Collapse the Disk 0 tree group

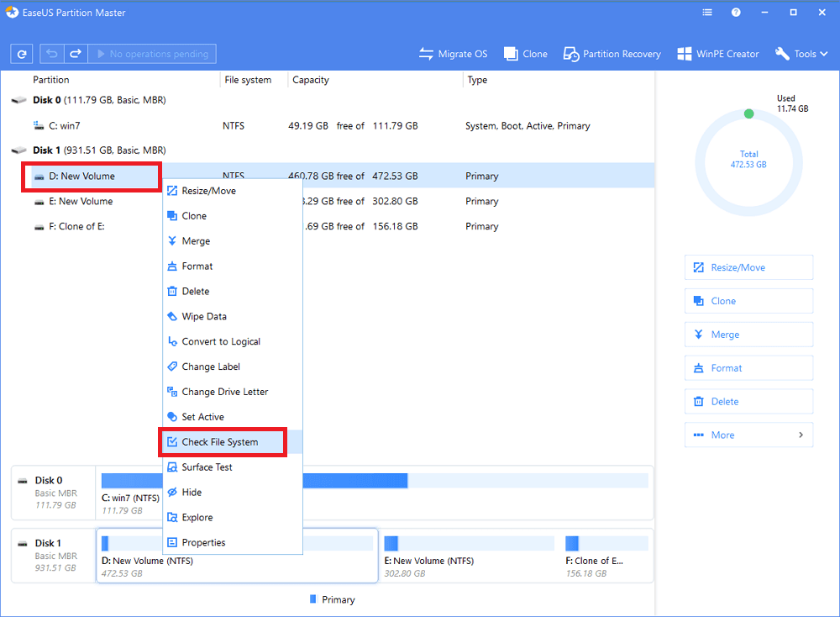(18, 100)
